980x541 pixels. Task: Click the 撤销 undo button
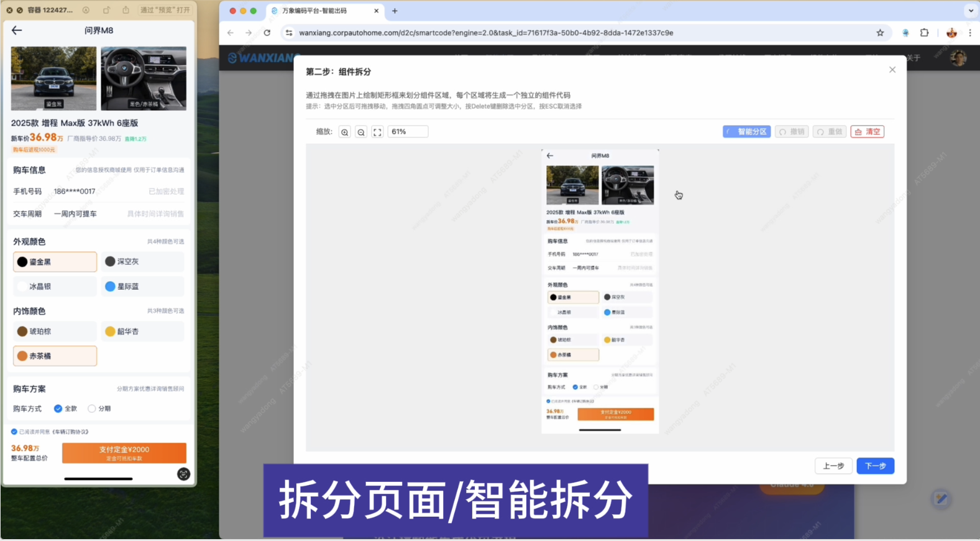(x=792, y=132)
